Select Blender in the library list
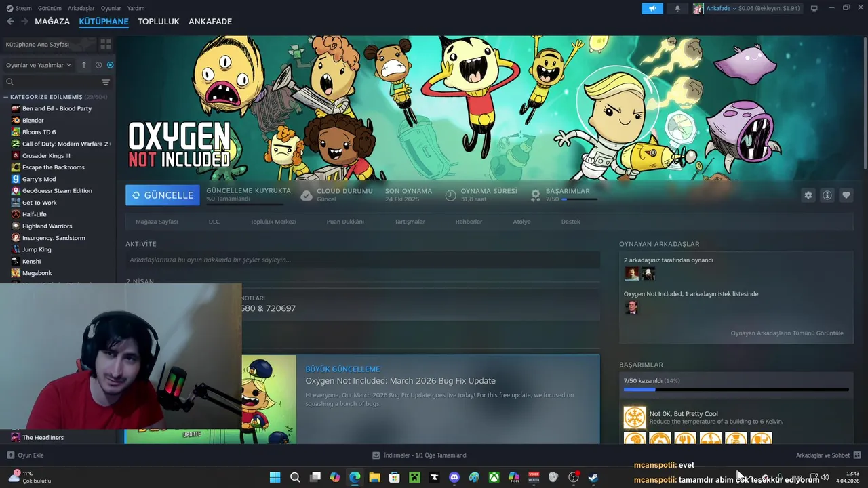This screenshot has width=868, height=488. tap(33, 120)
